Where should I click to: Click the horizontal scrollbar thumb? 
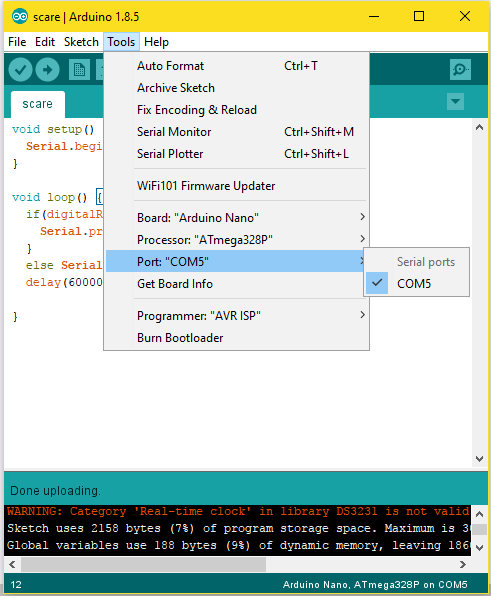pos(143,564)
